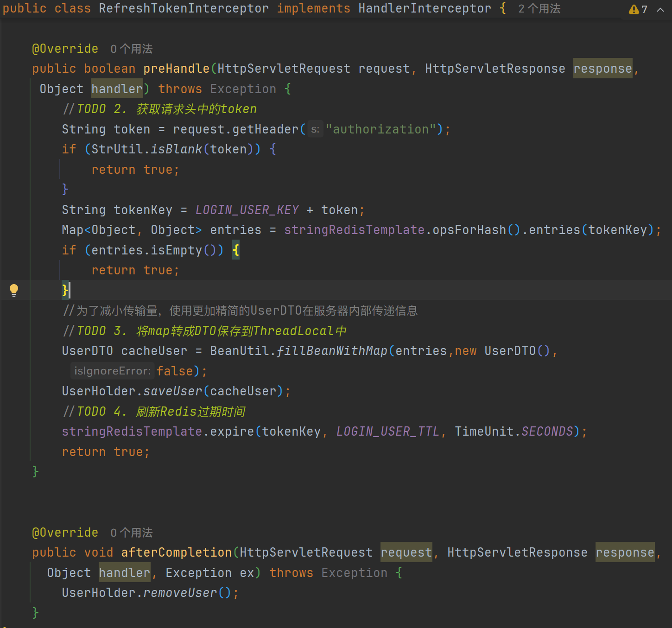Click the 'cacheUser' variable declaration
Viewport: 672px width, 628px height.
click(x=154, y=351)
